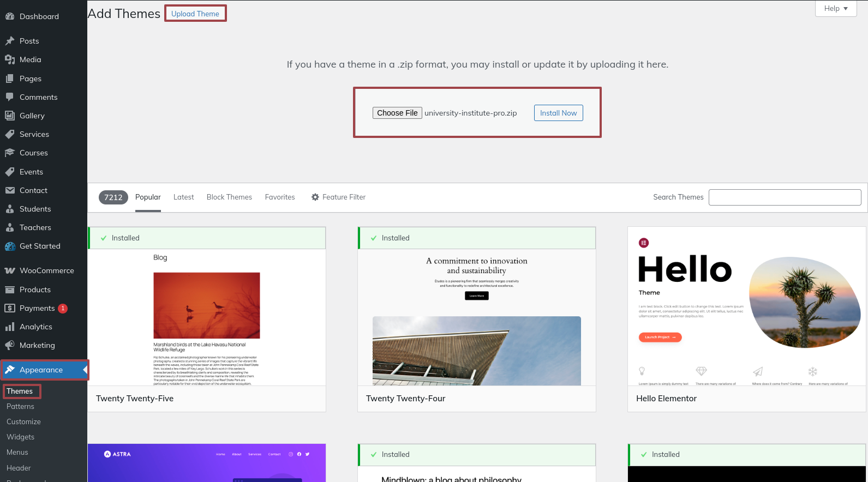Click the WooCommerce logo icon
Screen dimensions: 868x482
pos(10,270)
